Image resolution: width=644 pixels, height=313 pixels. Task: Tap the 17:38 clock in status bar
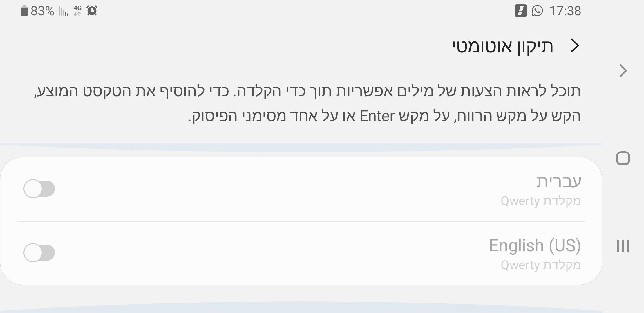565,11
